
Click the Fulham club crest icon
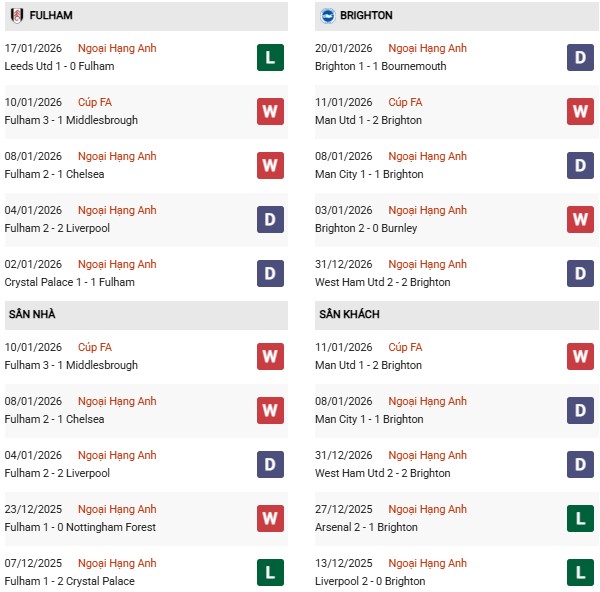16,15
